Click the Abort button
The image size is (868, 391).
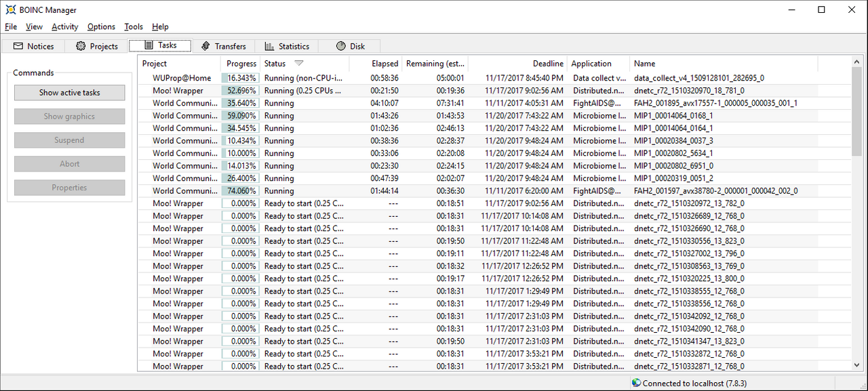pos(69,164)
